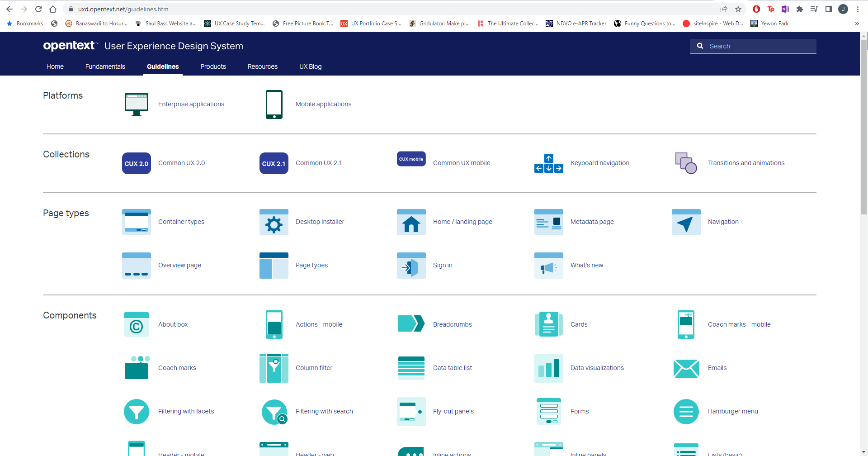Click the Home / landing page house icon
868x456 pixels.
(411, 222)
